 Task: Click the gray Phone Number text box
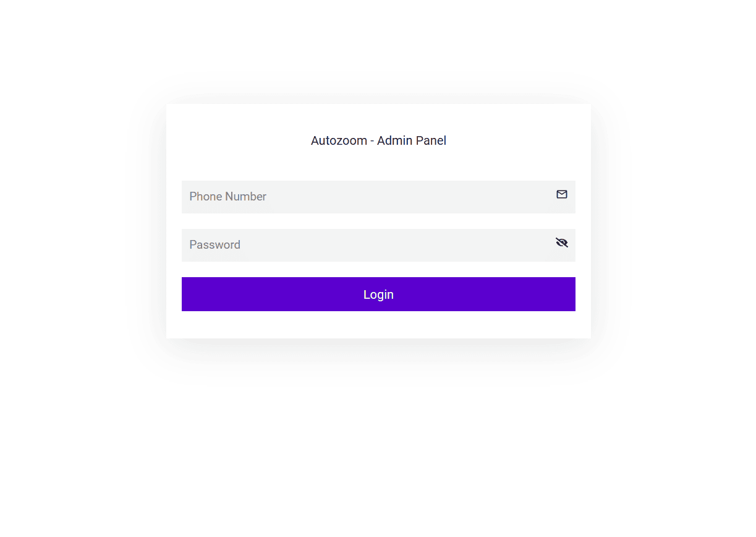[371, 197]
